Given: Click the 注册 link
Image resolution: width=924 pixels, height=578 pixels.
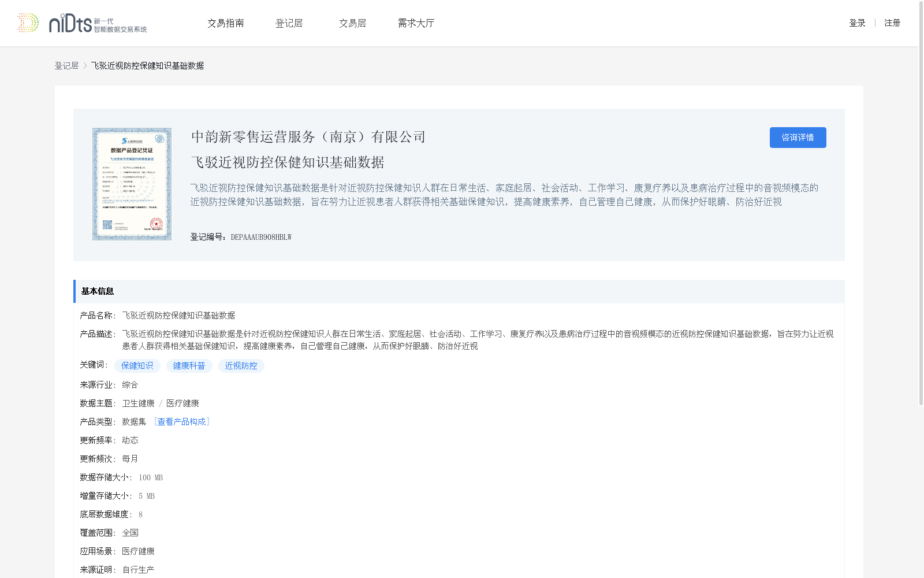Looking at the screenshot, I should [x=892, y=23].
